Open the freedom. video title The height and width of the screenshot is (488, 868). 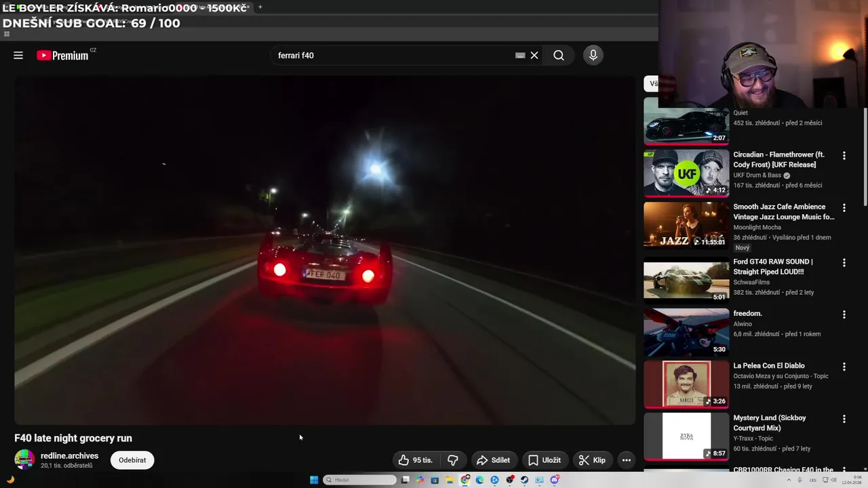pyautogui.click(x=747, y=314)
